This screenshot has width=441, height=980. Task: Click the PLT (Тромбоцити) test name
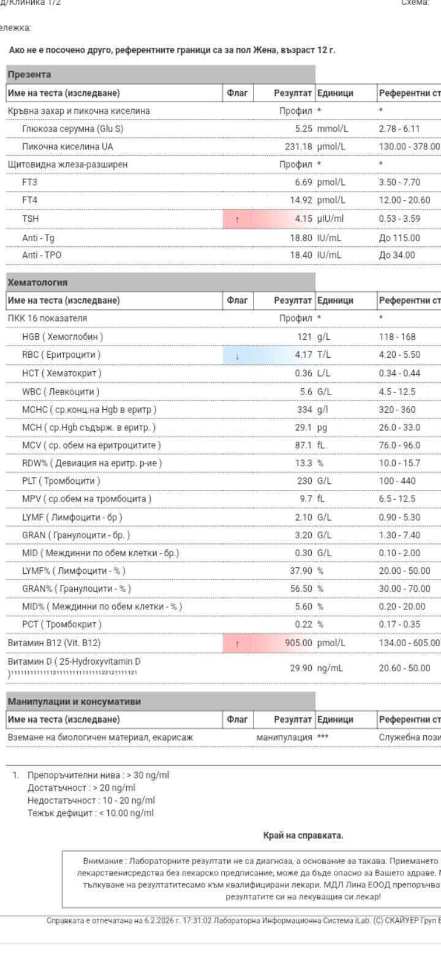[x=61, y=481]
